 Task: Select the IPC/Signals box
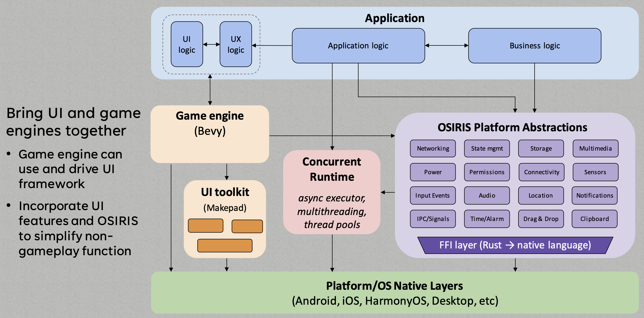433,219
